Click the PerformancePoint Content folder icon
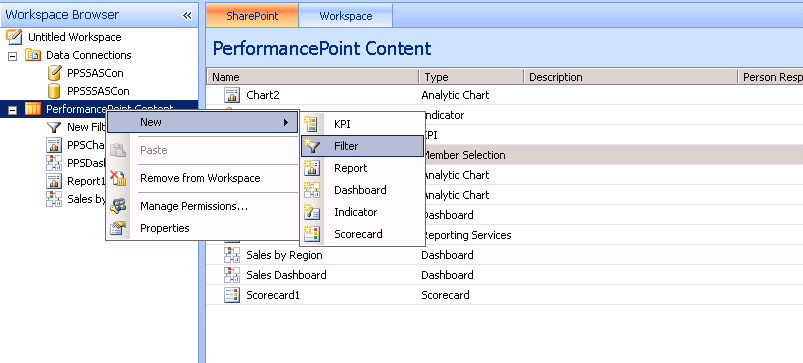 point(33,109)
